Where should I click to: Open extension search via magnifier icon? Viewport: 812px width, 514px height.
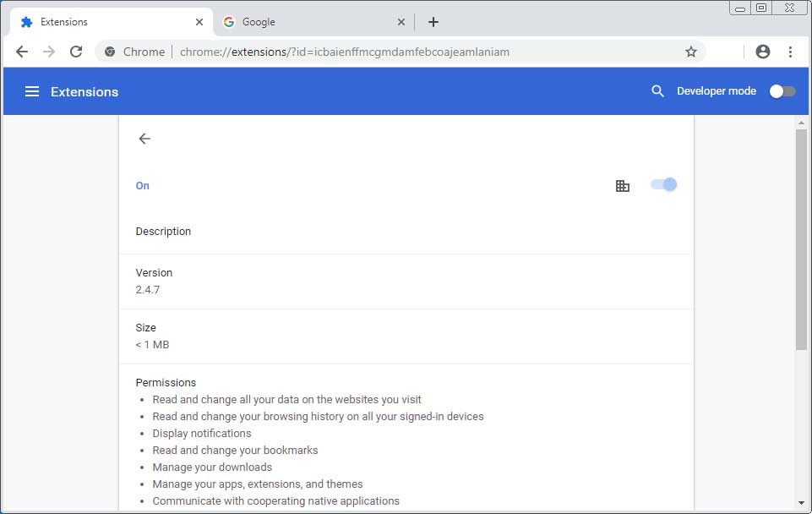click(657, 90)
